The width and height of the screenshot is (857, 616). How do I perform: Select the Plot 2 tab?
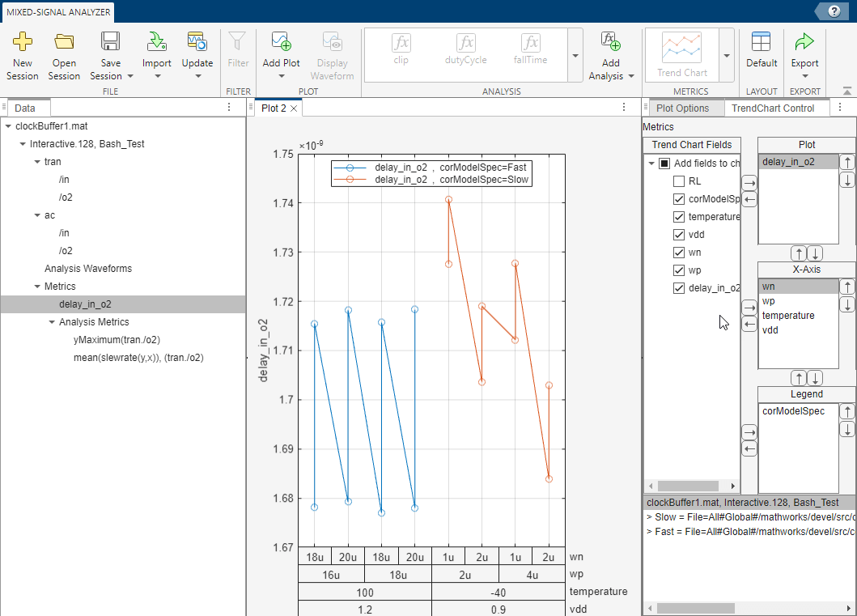click(274, 108)
